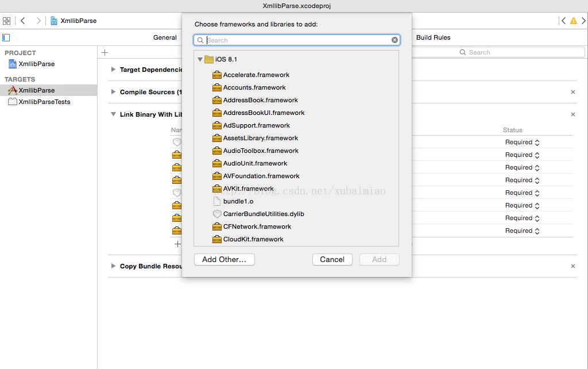Focus the build phases search field
This screenshot has width=588, height=369.
(x=498, y=52)
